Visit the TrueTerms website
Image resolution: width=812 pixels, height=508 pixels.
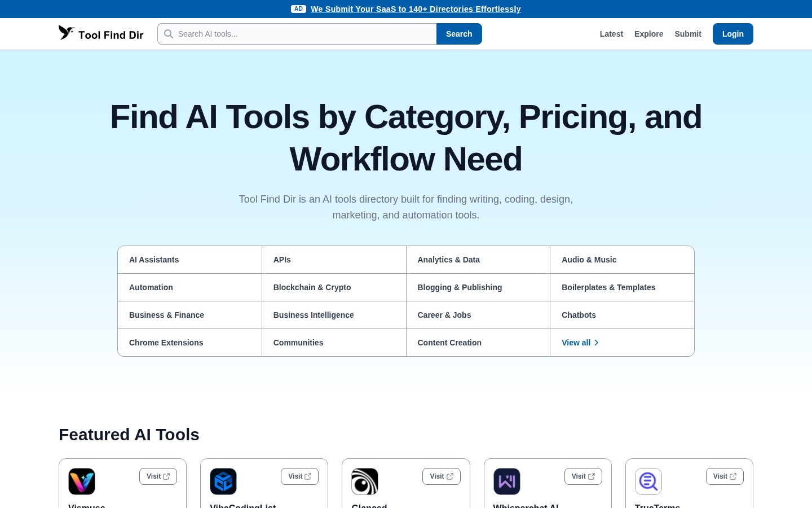725,476
